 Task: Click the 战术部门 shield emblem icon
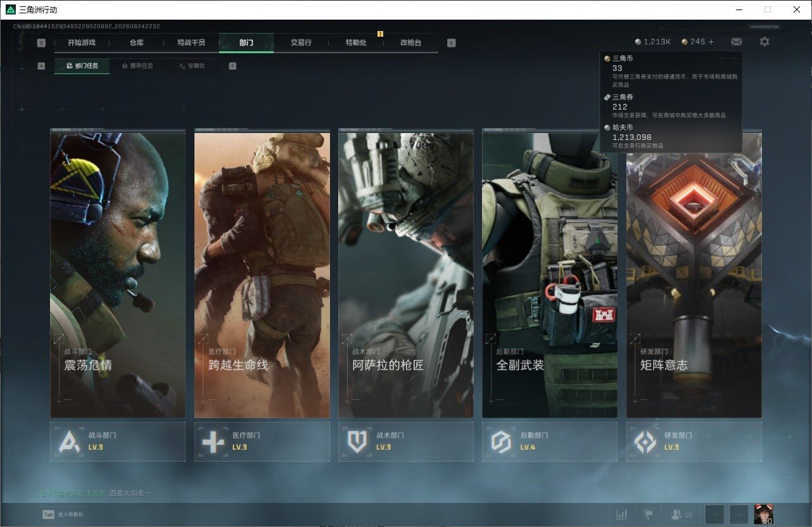(357, 441)
